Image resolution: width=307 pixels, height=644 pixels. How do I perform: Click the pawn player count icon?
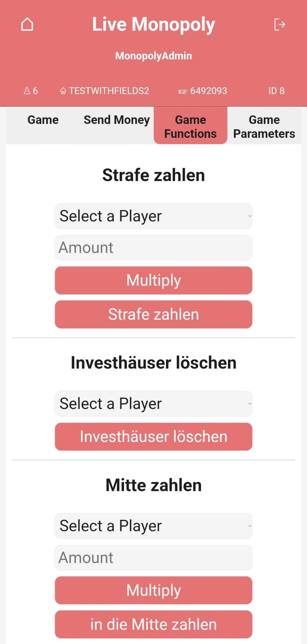(27, 91)
